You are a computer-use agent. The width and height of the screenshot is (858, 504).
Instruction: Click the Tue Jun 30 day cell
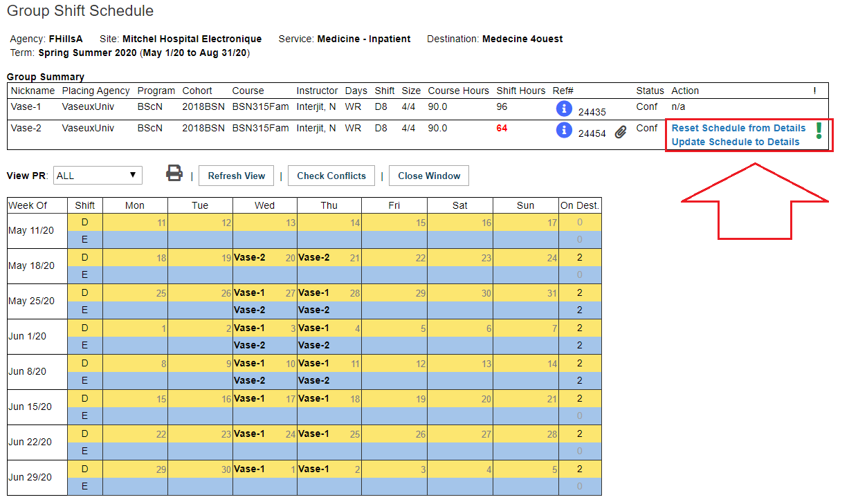pos(200,469)
